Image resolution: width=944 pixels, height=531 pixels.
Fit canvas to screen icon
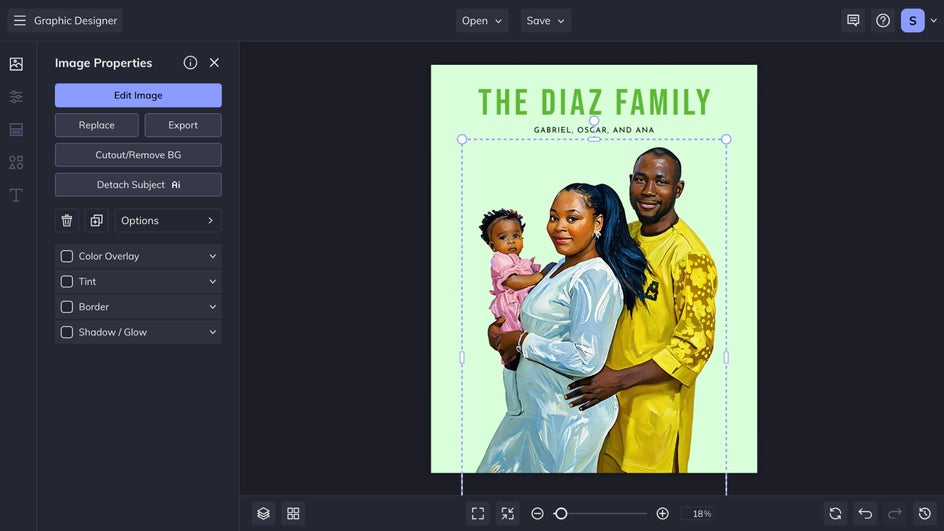478,514
